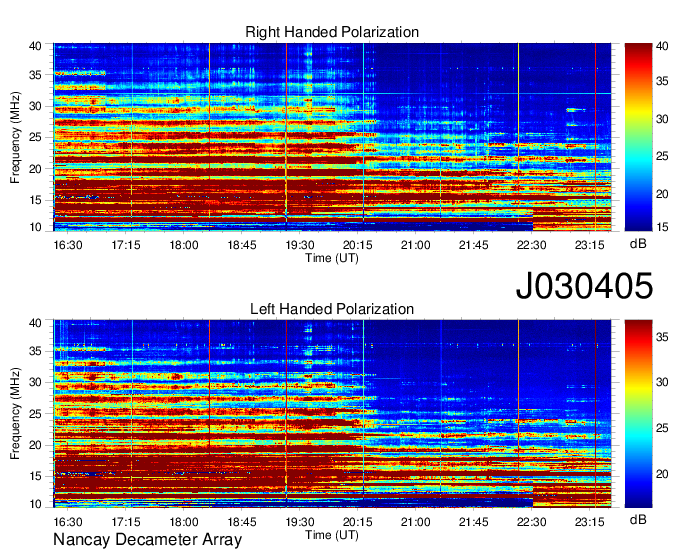Click 30 MHz frequency tick of right-handed plot

tap(35, 106)
